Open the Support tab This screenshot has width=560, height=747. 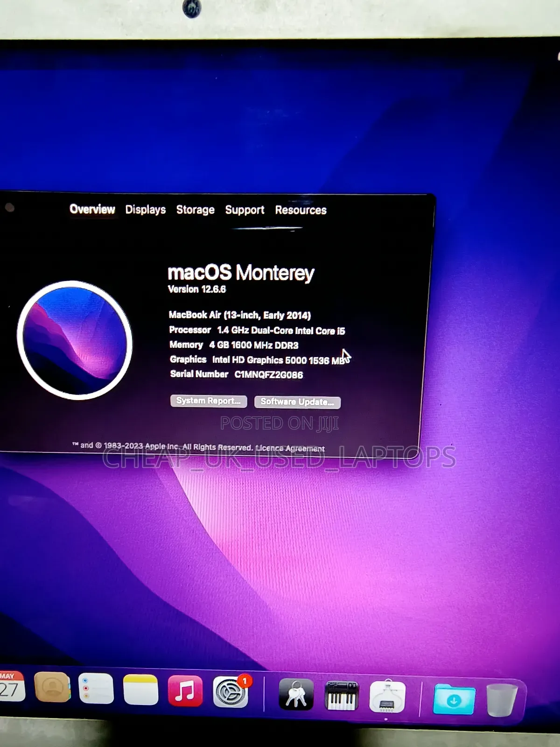[x=245, y=210]
